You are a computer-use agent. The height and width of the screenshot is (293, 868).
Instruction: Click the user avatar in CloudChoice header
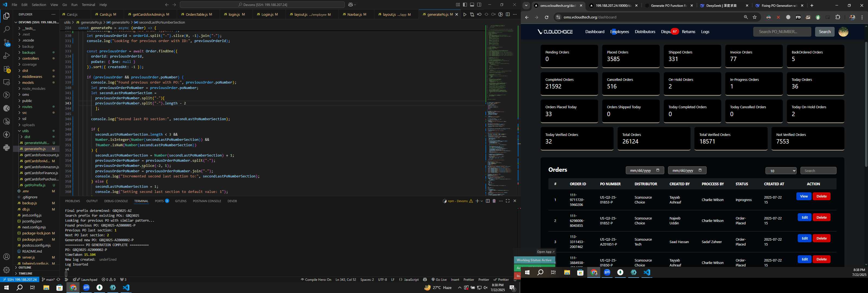click(x=843, y=32)
